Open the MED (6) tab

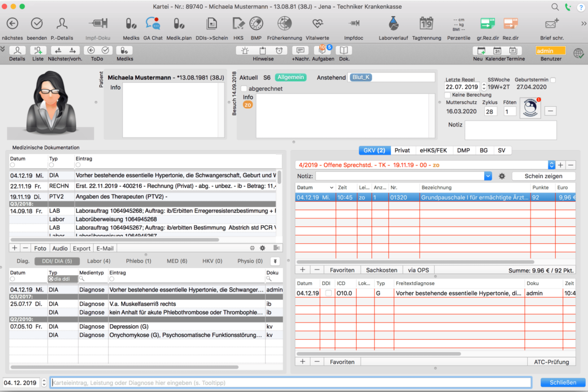tap(177, 261)
